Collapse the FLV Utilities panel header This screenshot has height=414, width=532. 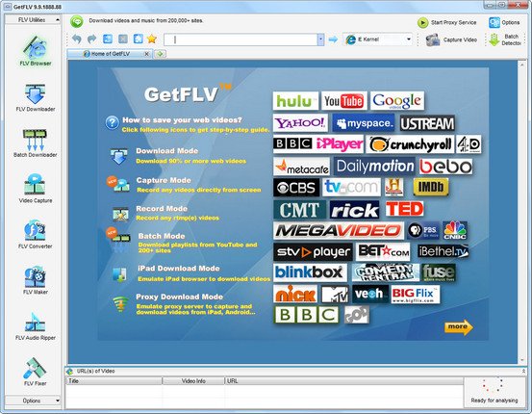[33, 19]
